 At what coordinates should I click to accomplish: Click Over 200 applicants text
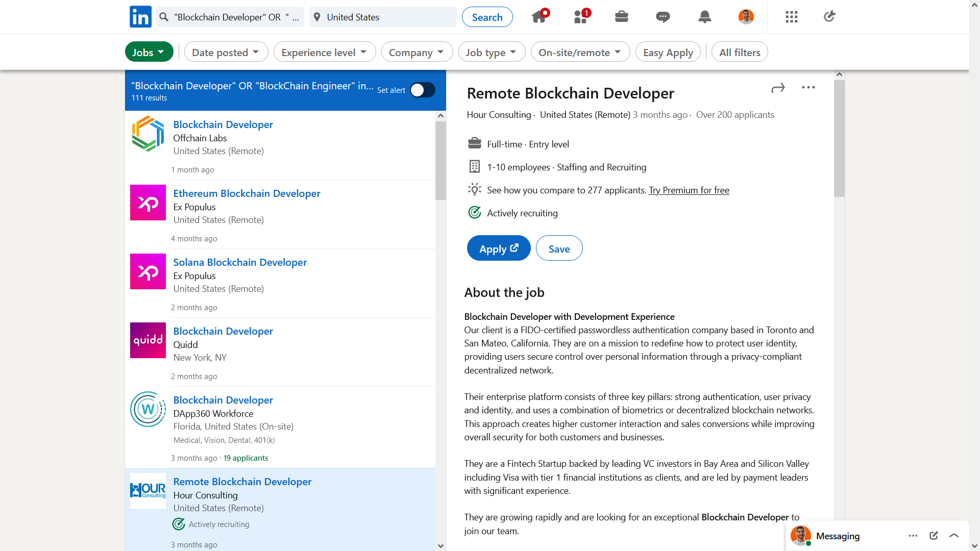pyautogui.click(x=735, y=115)
